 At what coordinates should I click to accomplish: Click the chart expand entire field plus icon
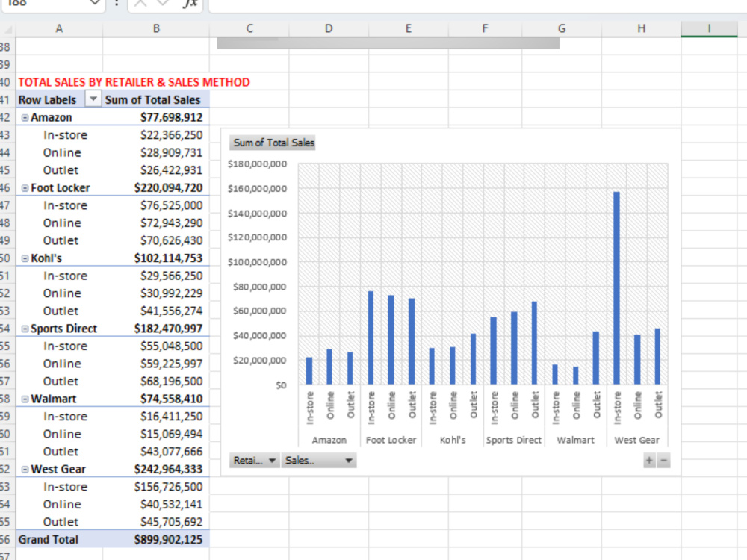[x=649, y=461]
